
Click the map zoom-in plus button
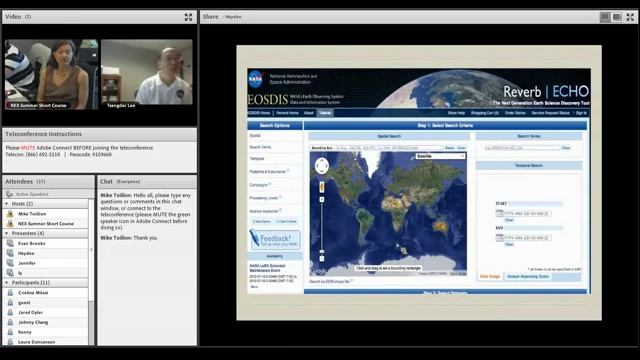(x=322, y=200)
